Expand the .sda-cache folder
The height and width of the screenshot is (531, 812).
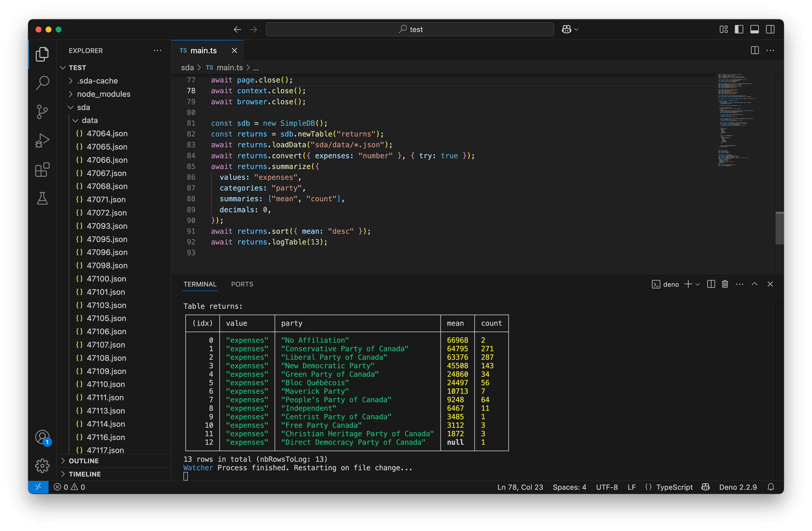click(97, 81)
